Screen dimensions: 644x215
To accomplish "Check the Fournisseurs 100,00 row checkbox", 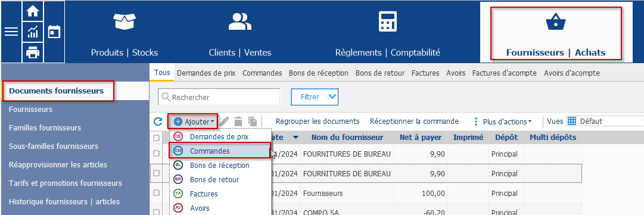I will tap(157, 193).
